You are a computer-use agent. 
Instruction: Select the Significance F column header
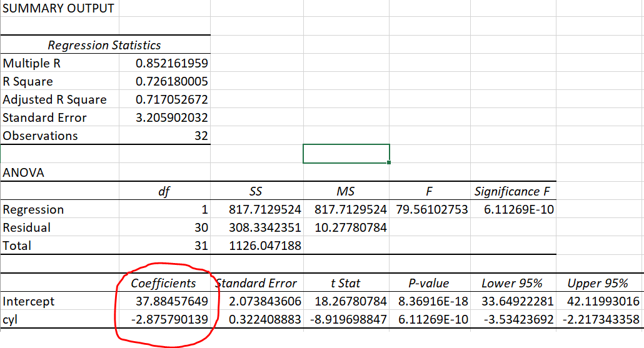click(514, 191)
